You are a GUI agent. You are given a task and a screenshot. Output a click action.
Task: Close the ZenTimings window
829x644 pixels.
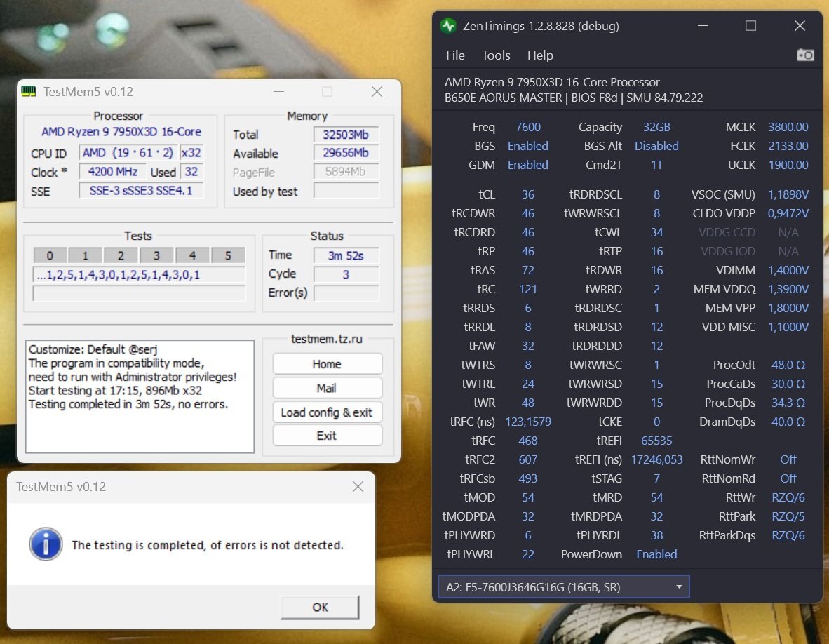click(x=800, y=26)
